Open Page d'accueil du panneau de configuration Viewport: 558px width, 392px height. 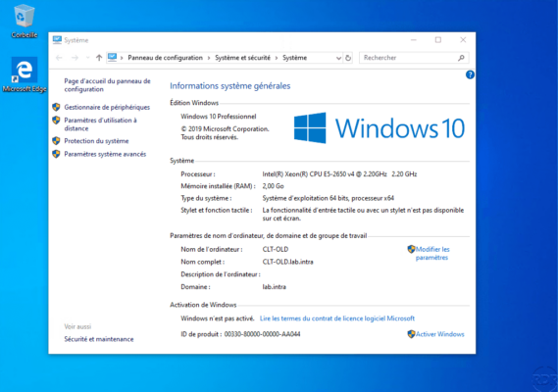107,85
